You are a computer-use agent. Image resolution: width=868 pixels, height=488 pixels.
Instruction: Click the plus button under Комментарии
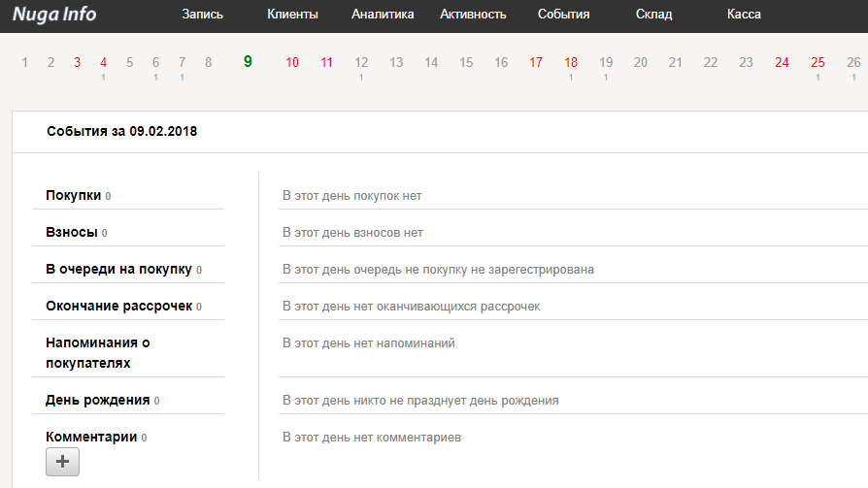pyautogui.click(x=62, y=462)
